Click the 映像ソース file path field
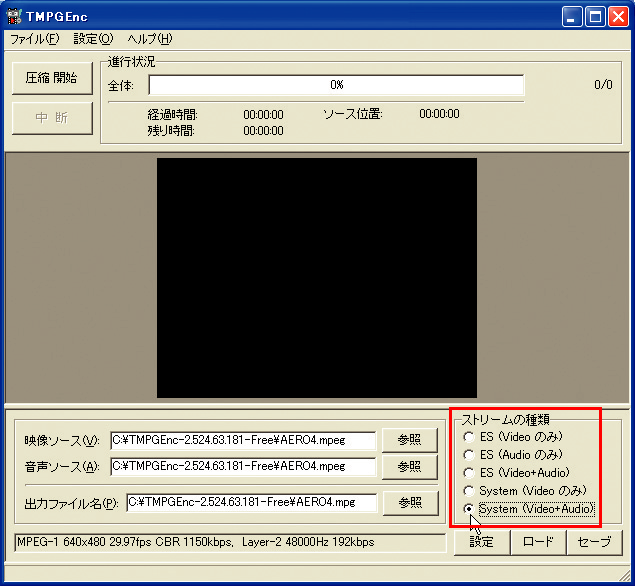Image resolution: width=635 pixels, height=586 pixels. click(243, 440)
